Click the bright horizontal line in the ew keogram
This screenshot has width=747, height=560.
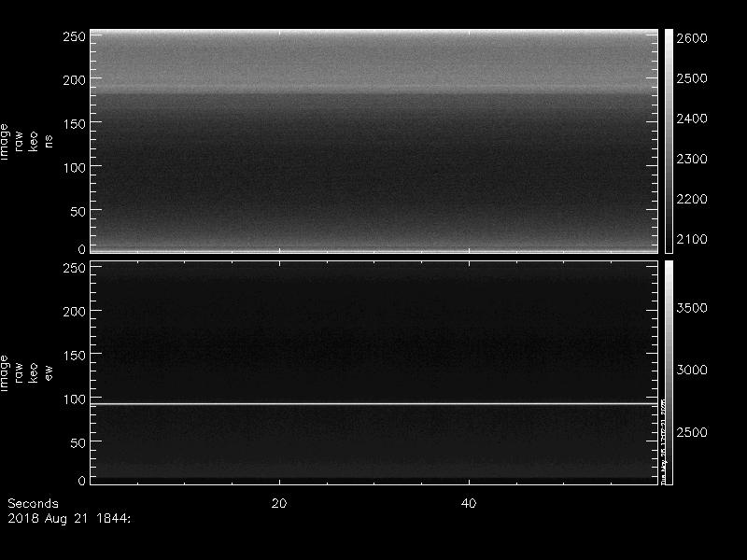click(374, 404)
